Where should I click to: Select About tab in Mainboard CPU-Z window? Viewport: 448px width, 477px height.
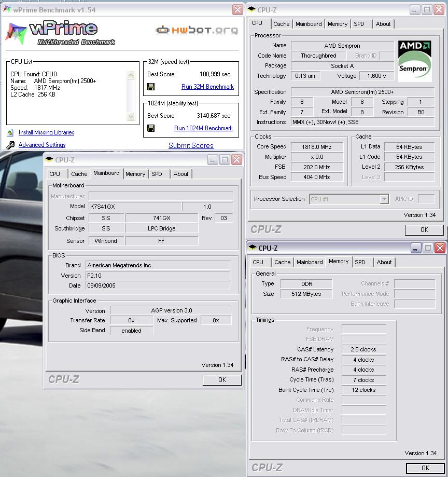point(181,174)
